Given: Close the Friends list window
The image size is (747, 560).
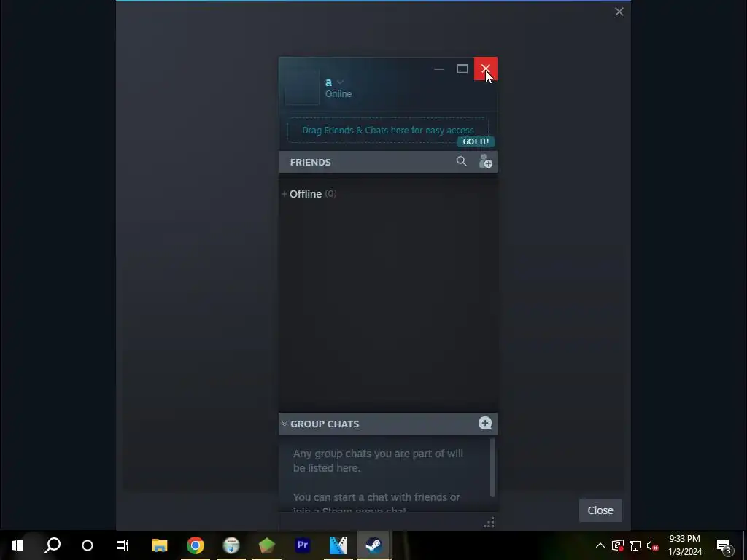Looking at the screenshot, I should point(485,69).
